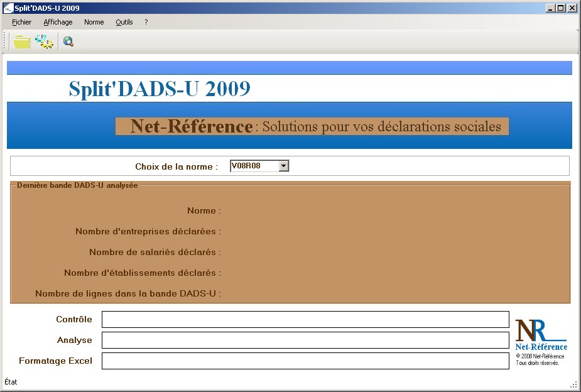Click the 'Norme :' label in analysis panel
The width and height of the screenshot is (581, 392).
point(204,210)
